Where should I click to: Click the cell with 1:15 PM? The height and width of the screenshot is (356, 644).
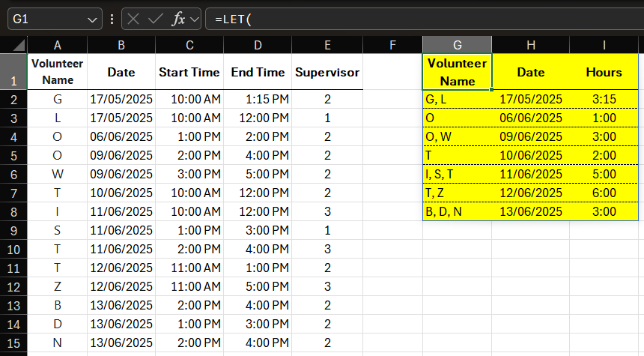point(258,99)
